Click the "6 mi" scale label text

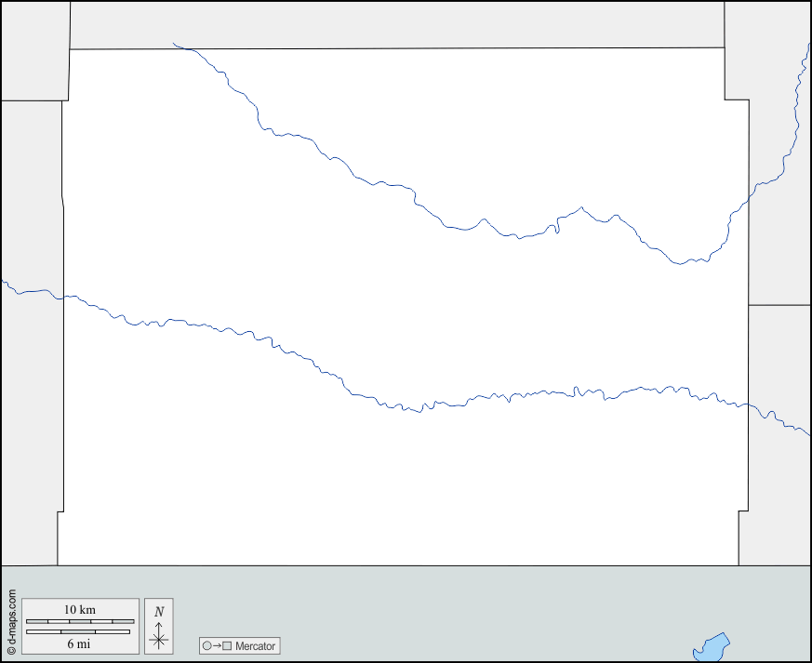tap(78, 643)
